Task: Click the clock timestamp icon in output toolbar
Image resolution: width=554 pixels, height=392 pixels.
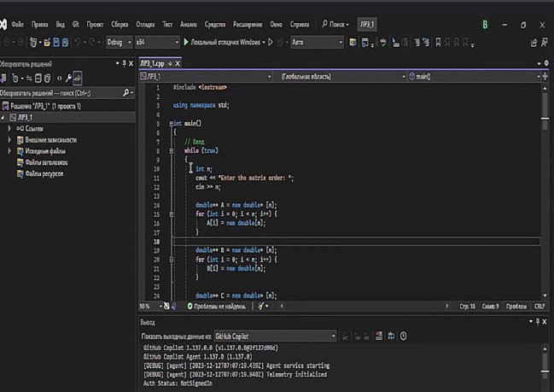Action: click(403, 336)
